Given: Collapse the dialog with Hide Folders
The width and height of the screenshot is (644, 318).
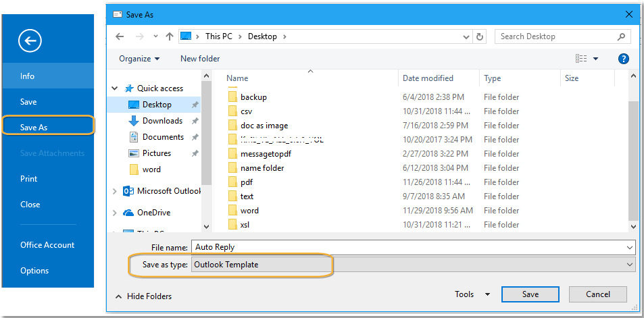Looking at the screenshot, I should 143,296.
